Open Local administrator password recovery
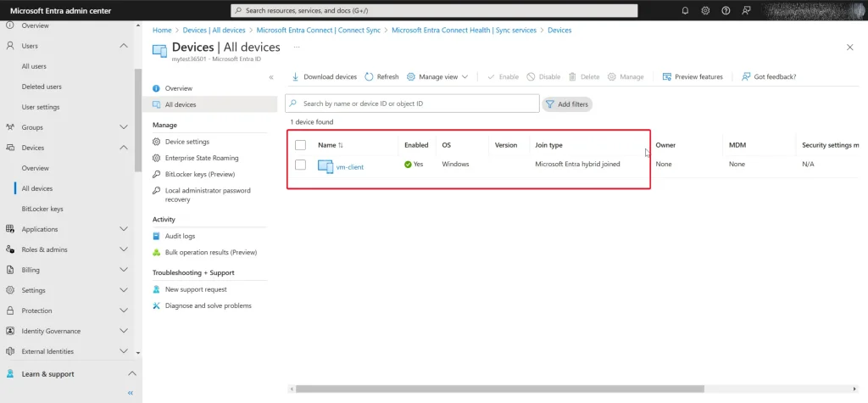Screen dimensions: 868x403 (x=208, y=194)
